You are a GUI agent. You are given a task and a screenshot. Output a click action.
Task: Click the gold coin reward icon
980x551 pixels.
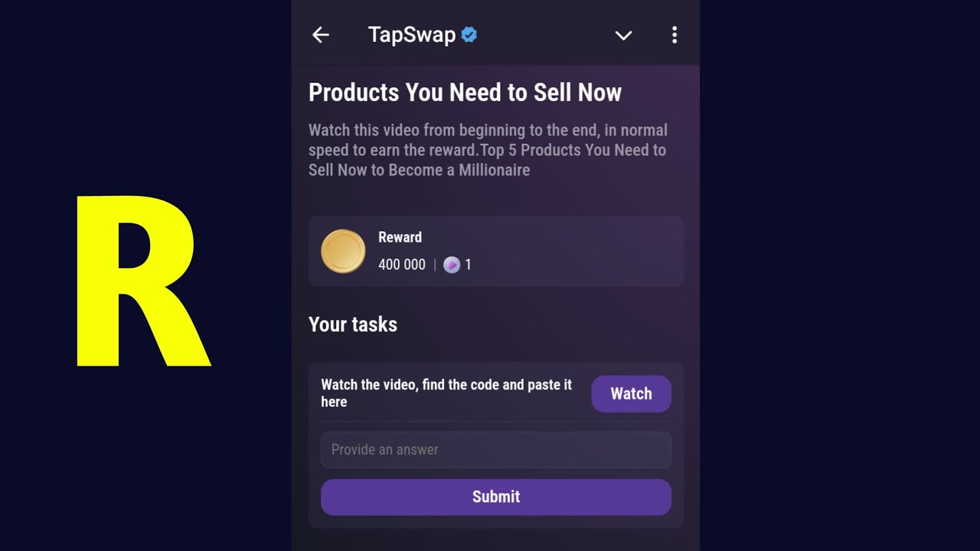pyautogui.click(x=343, y=251)
